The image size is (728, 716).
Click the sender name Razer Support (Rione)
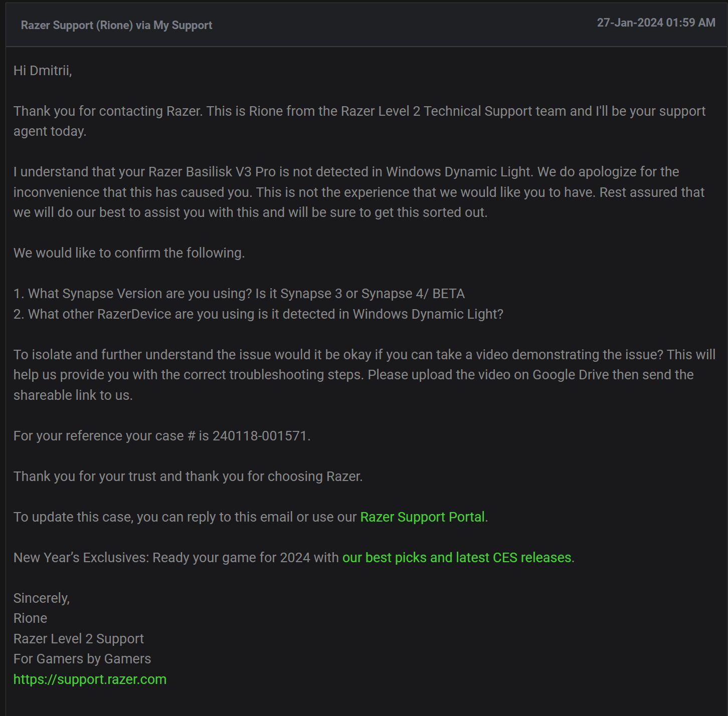tap(77, 25)
